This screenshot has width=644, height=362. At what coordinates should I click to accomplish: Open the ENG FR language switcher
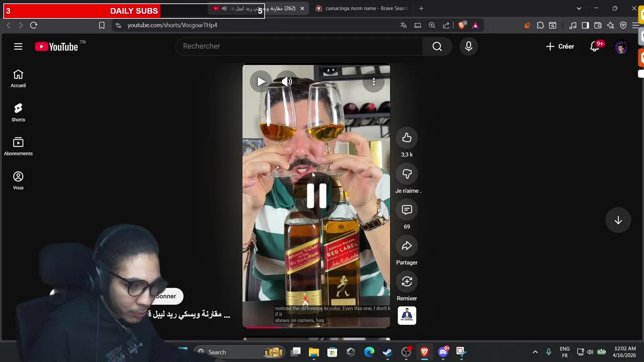tap(565, 352)
